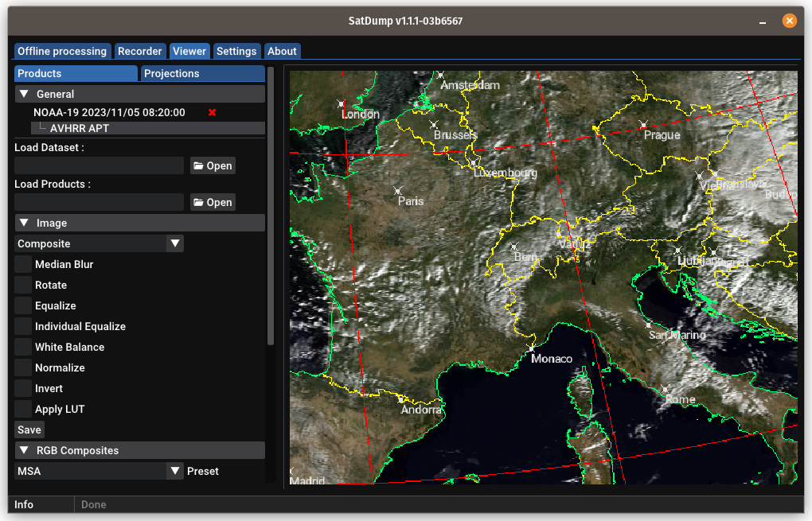Open the MSA preset dropdown
This screenshot has width=812, height=521.
tap(99, 472)
